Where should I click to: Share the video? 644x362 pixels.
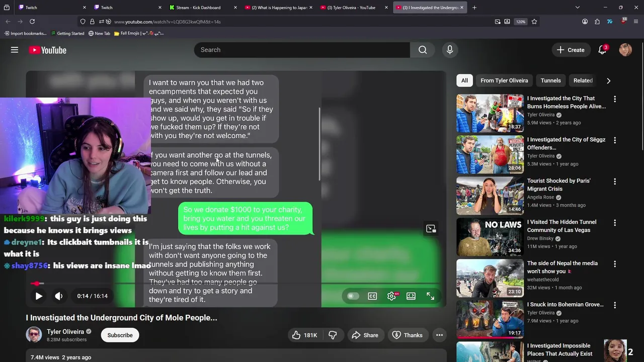(365, 335)
